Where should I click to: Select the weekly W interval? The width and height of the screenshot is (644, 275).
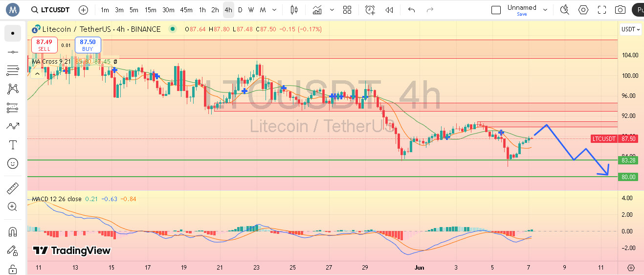[251, 10]
